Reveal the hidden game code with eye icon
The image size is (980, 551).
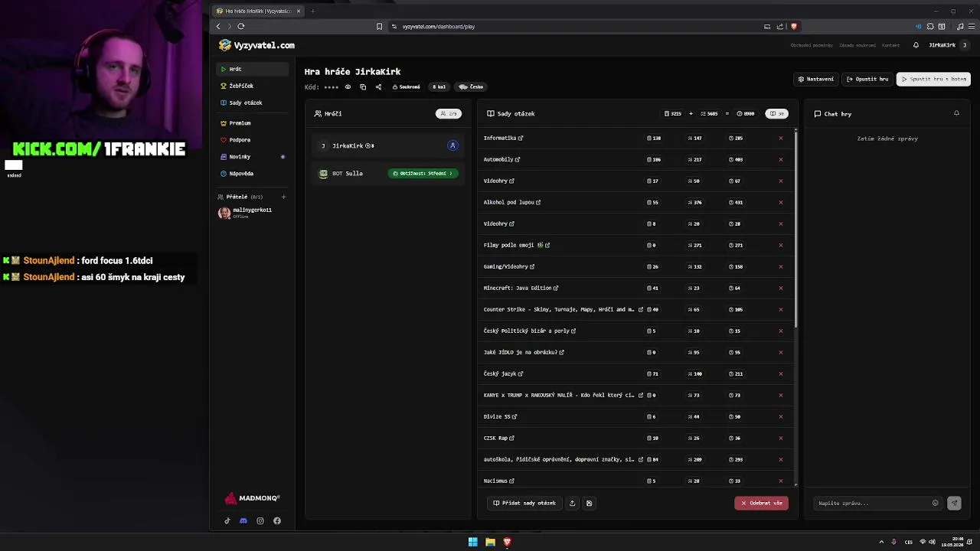click(348, 87)
